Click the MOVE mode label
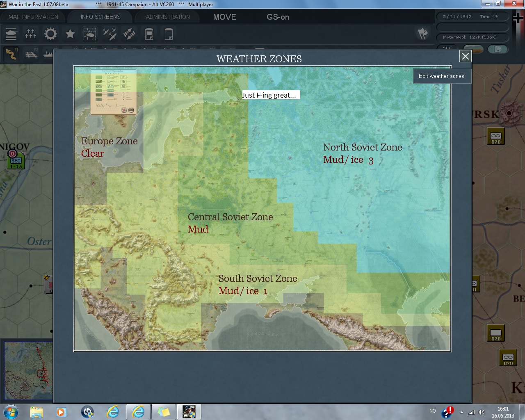The width and height of the screenshot is (525, 420). tap(224, 17)
